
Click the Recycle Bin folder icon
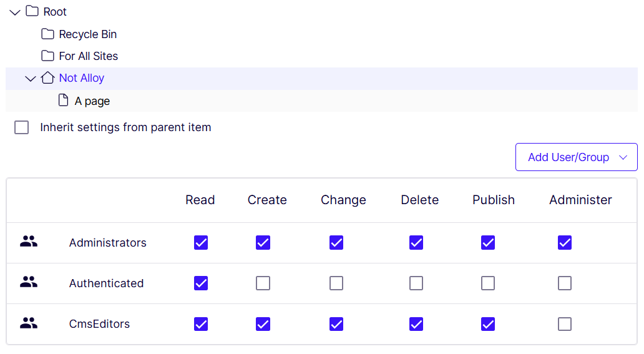47,34
